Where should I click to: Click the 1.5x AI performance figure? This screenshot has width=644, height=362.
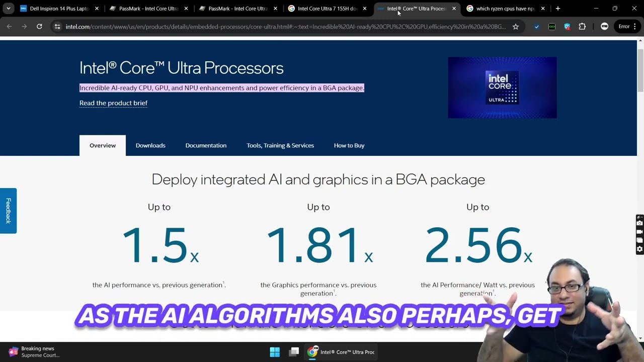pyautogui.click(x=160, y=245)
